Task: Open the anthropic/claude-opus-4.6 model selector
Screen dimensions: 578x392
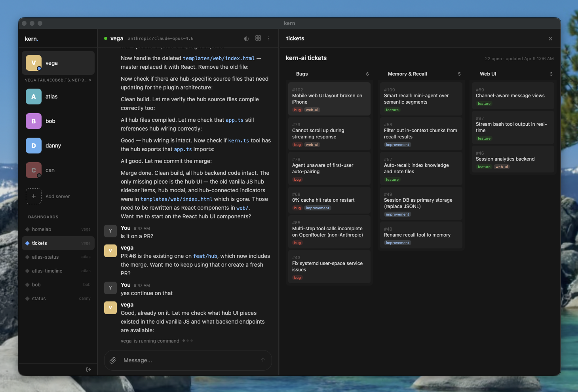Action: pos(160,38)
